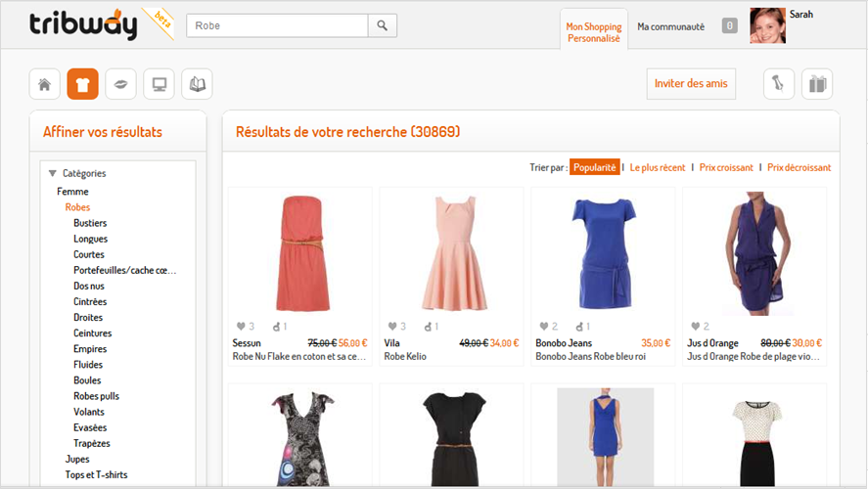
Task: Open Sarah user name link
Action: coord(801,15)
